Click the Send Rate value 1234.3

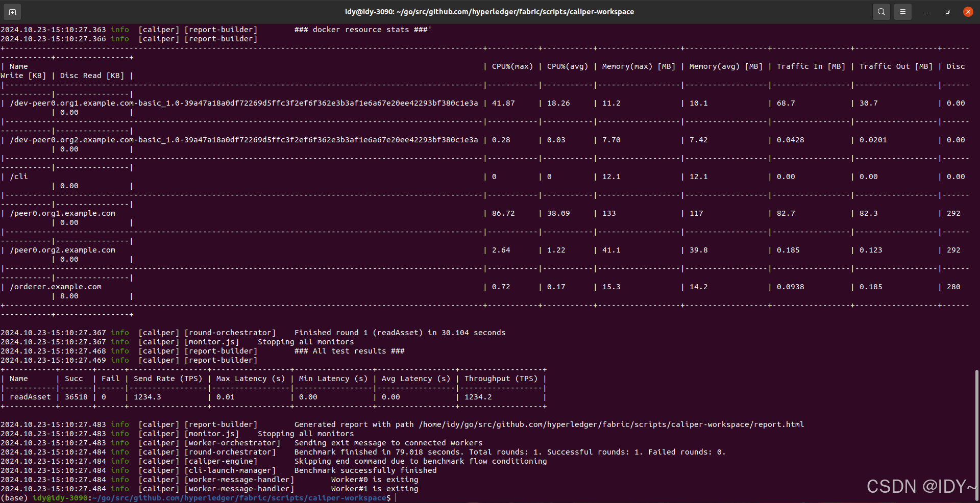coord(147,397)
